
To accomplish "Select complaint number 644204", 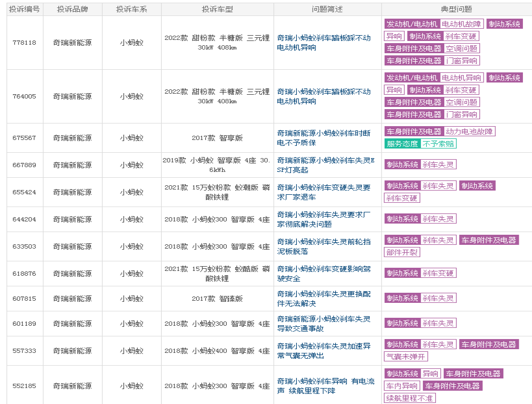I will point(24,219).
